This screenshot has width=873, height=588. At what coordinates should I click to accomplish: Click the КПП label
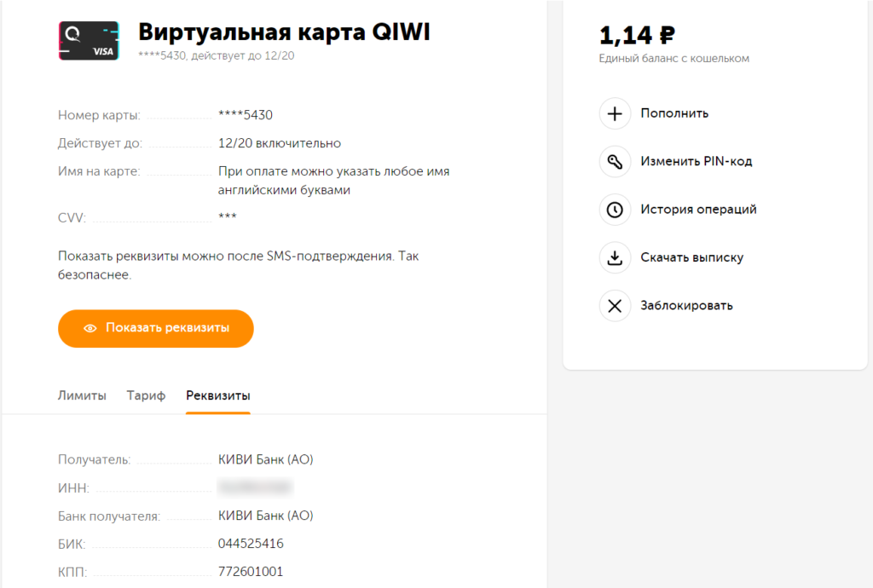tap(72, 573)
